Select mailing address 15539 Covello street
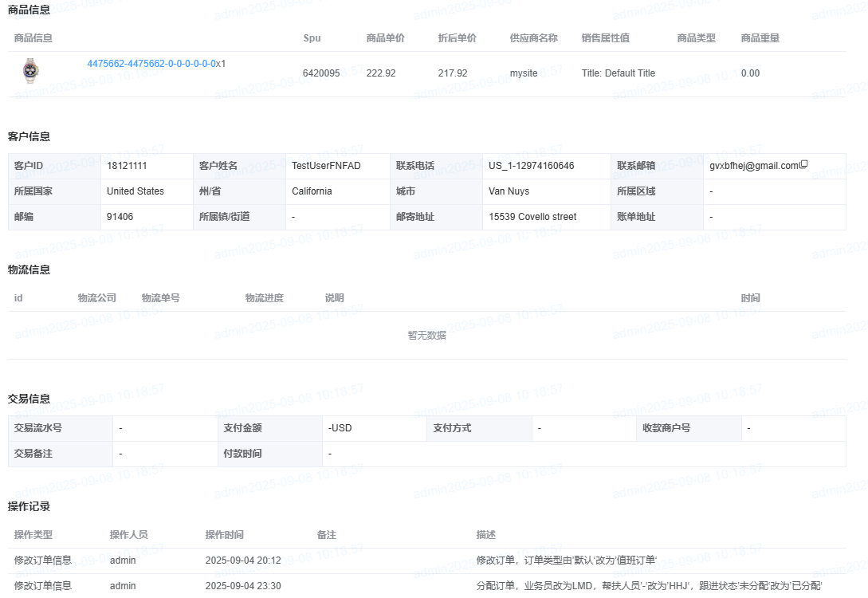Image resolution: width=868 pixels, height=598 pixels. click(532, 217)
